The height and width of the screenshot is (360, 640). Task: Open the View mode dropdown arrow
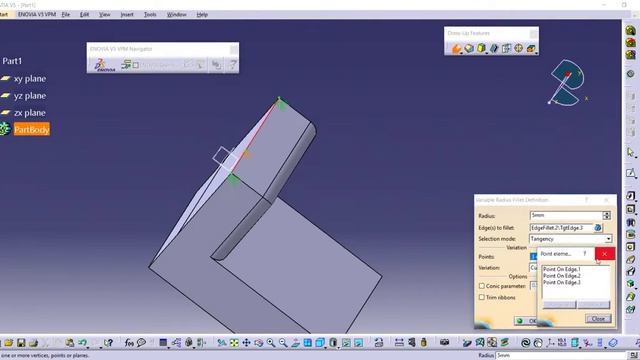[338, 348]
